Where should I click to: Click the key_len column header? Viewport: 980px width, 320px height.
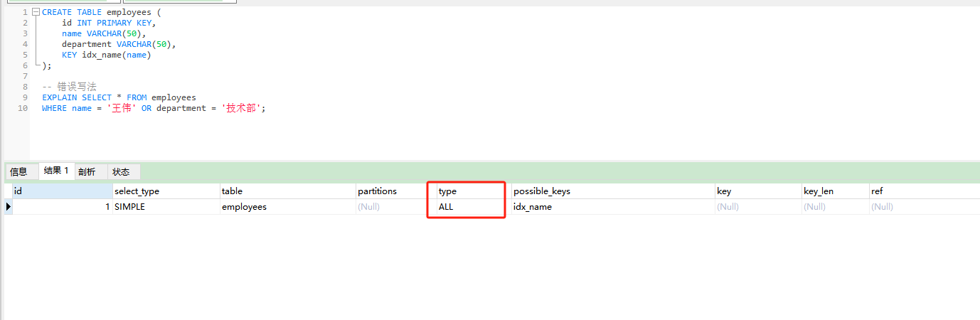(x=836, y=191)
